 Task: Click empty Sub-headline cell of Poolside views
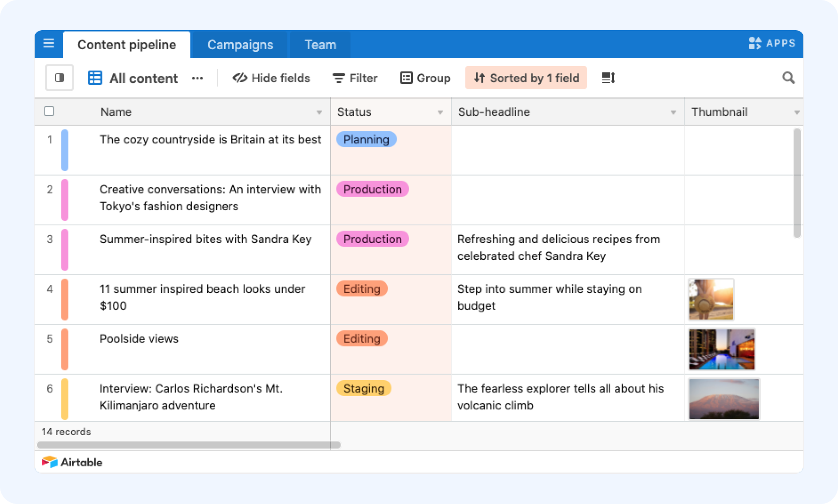click(x=568, y=350)
